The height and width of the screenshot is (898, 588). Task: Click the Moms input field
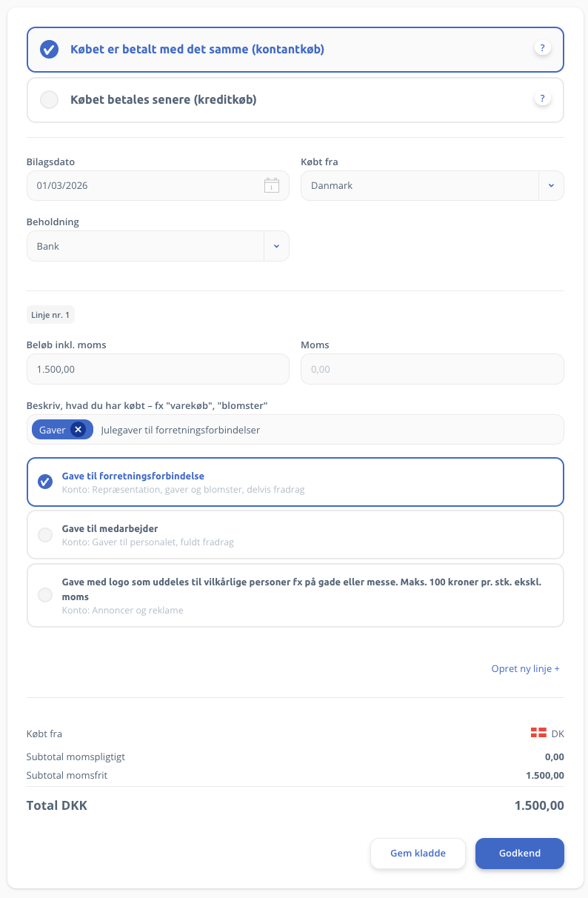click(432, 369)
